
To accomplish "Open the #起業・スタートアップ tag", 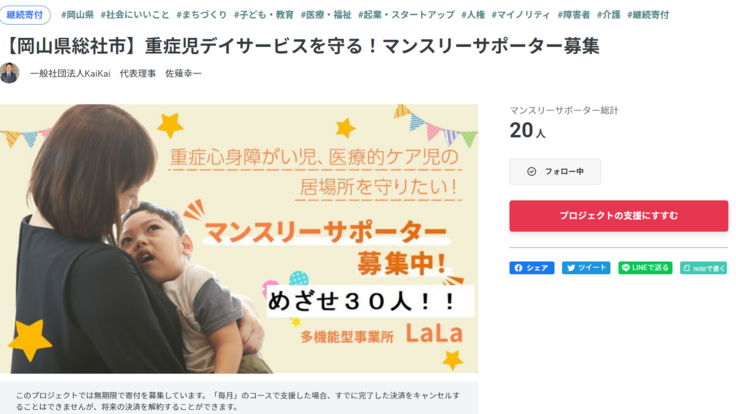I will point(406,15).
